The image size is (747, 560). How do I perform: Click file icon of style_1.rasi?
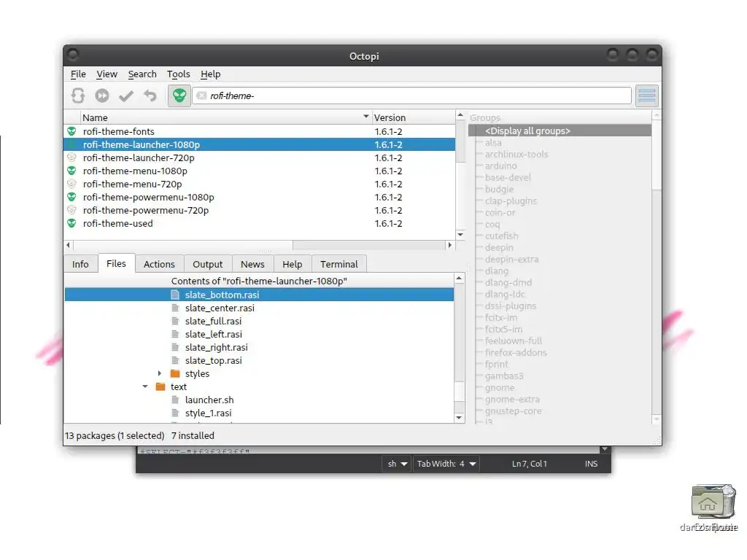click(175, 413)
